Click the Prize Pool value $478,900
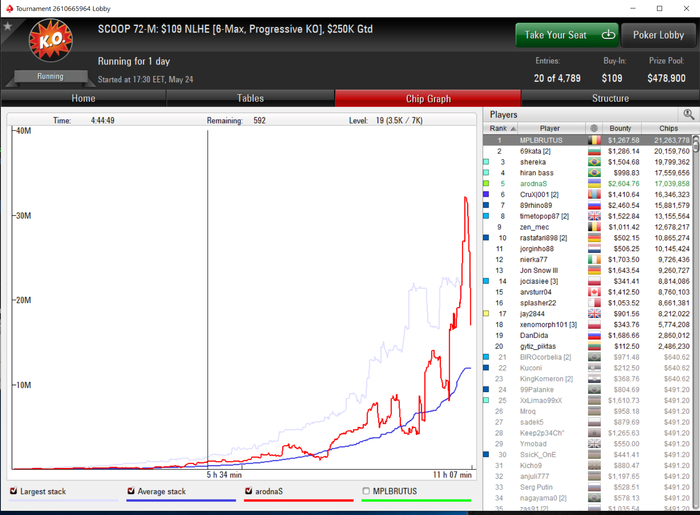 [666, 78]
